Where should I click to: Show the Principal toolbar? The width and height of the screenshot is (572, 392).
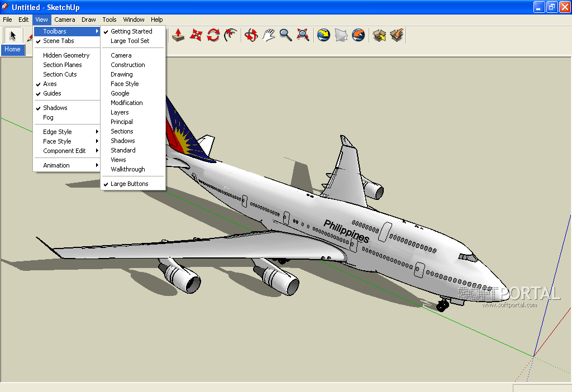click(x=133, y=122)
